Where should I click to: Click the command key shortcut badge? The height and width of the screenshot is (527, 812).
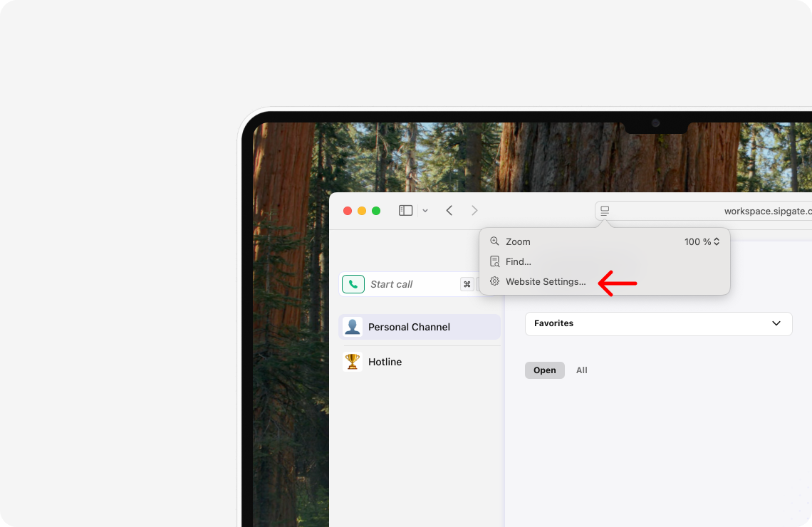[467, 284]
